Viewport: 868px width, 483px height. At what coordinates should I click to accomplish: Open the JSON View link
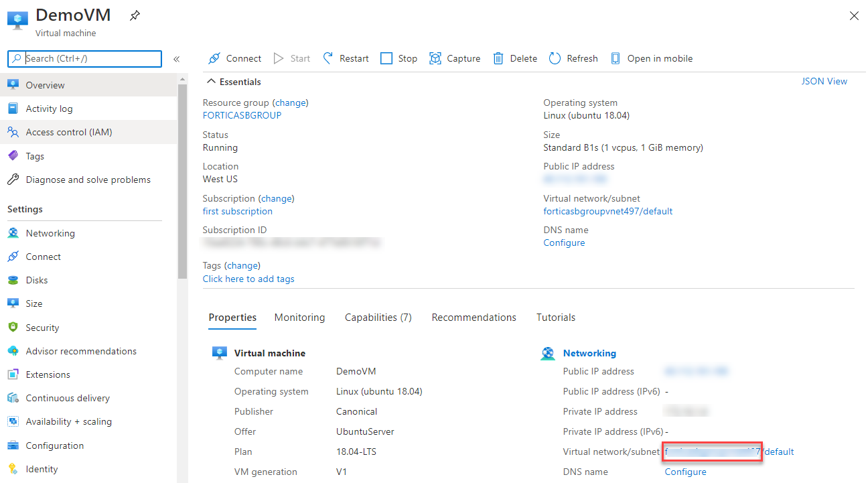coord(824,81)
